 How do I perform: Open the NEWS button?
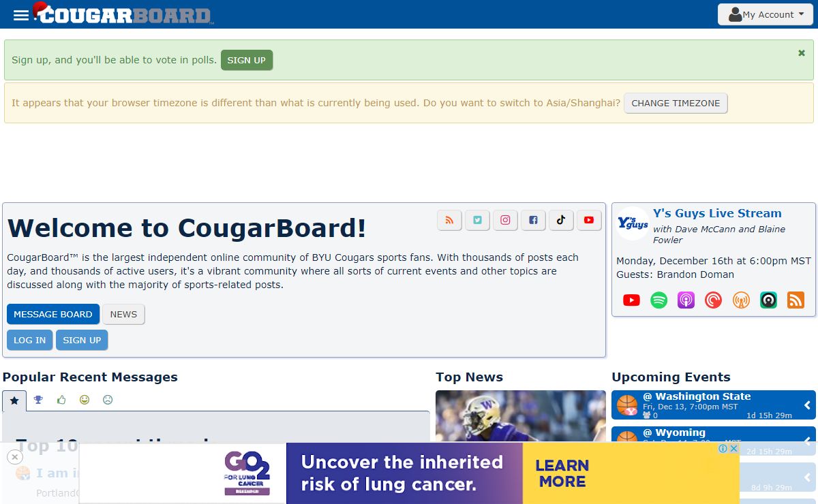(123, 314)
